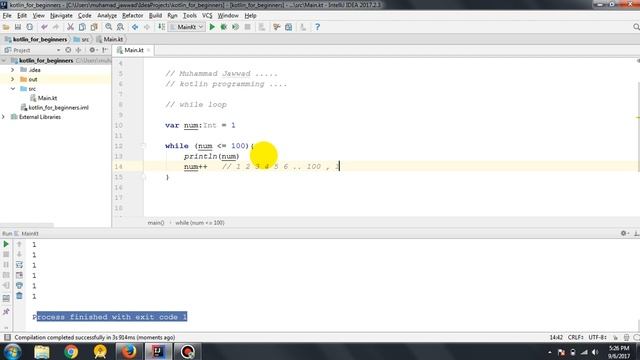Image resolution: width=640 pixels, height=360 pixels.
Task: Open the Window menu
Action: click(x=228, y=16)
